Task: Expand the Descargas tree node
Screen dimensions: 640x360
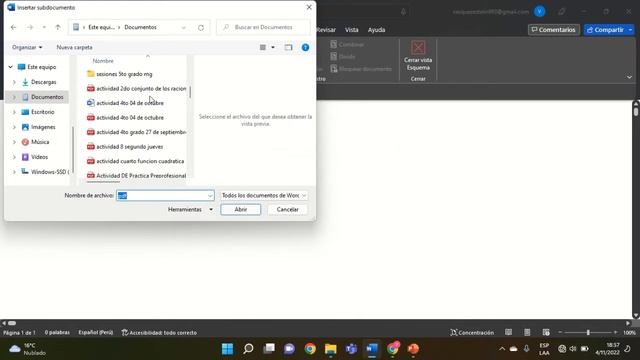Action: pos(14,82)
